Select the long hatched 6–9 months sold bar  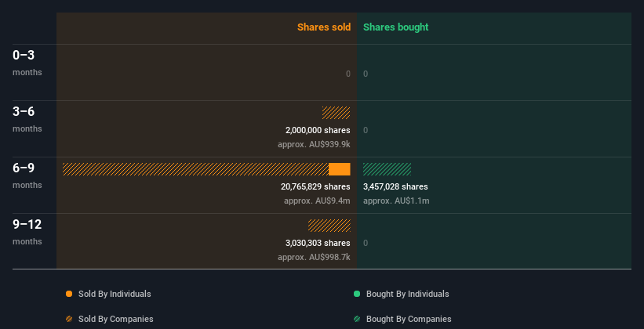195,169
